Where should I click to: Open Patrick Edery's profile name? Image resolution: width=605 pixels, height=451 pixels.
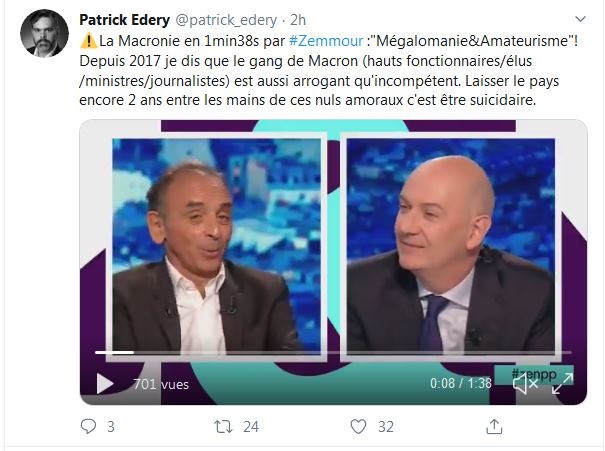(x=124, y=20)
